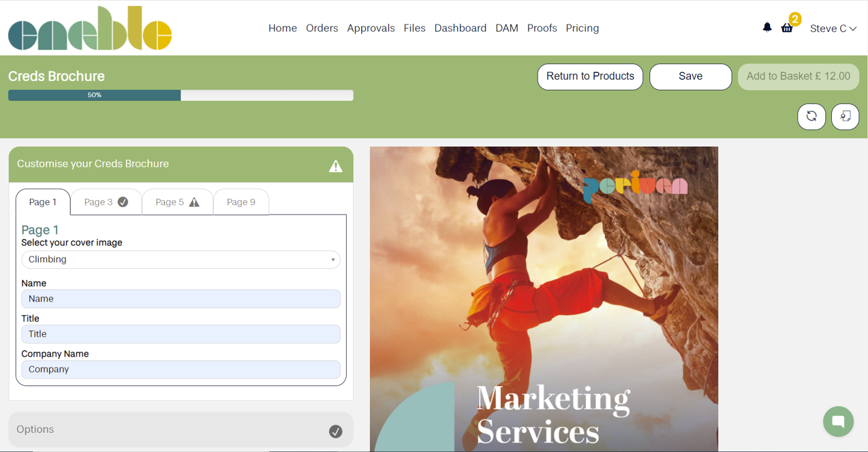Switch to the Page 9 tab
Screen dimensions: 868x452
[x=241, y=201]
